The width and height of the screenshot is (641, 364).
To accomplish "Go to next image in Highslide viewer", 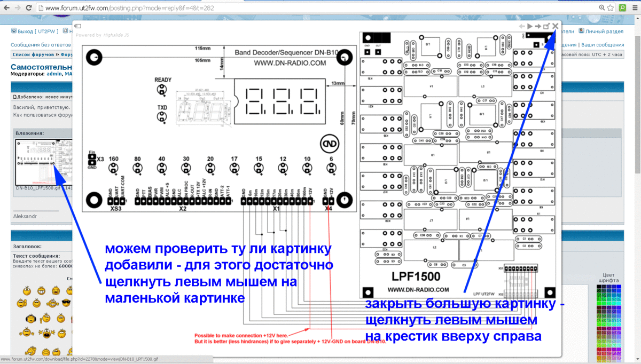I will (x=538, y=26).
